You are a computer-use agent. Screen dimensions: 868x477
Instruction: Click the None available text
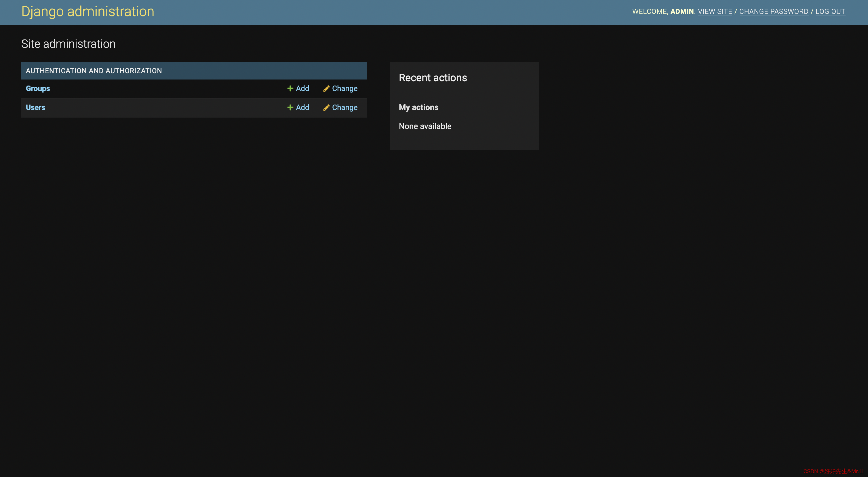[425, 126]
